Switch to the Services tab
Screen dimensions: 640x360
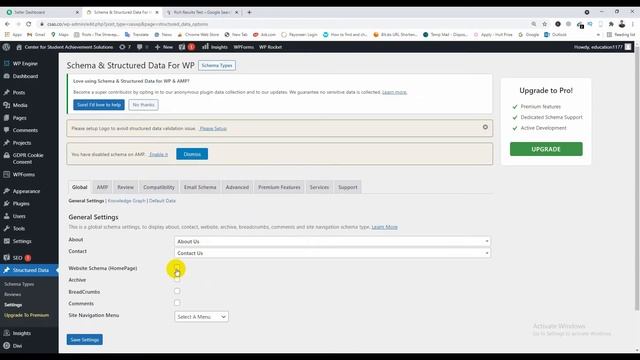[319, 187]
